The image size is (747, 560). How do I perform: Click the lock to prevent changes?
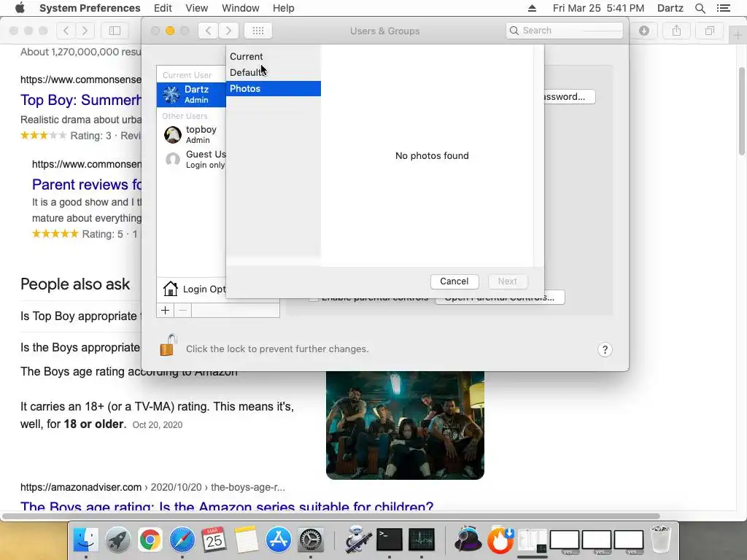[169, 345]
